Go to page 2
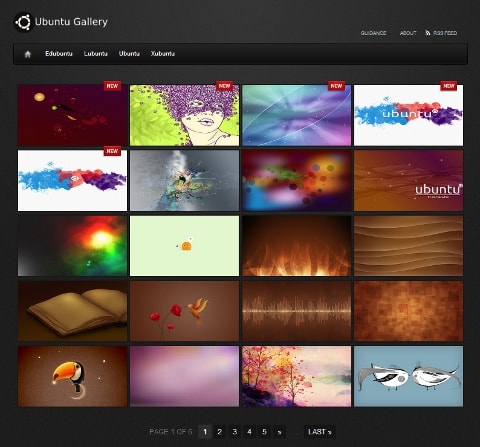 point(220,432)
